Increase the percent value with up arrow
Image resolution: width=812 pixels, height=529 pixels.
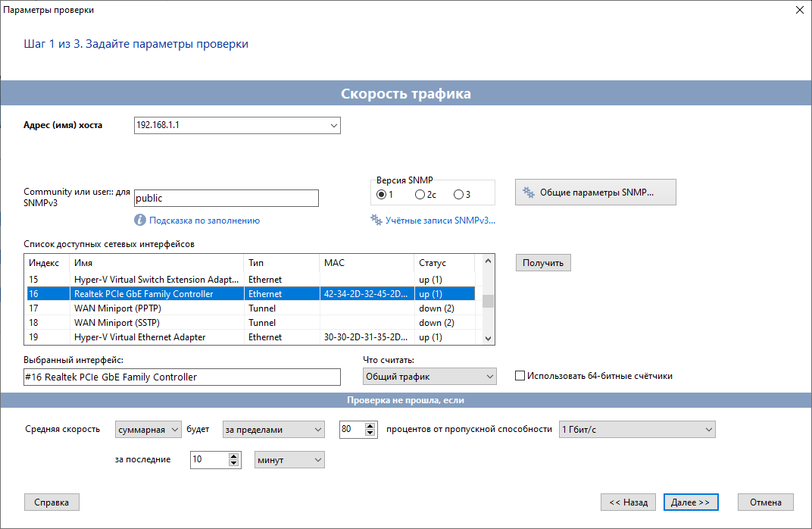(x=370, y=427)
